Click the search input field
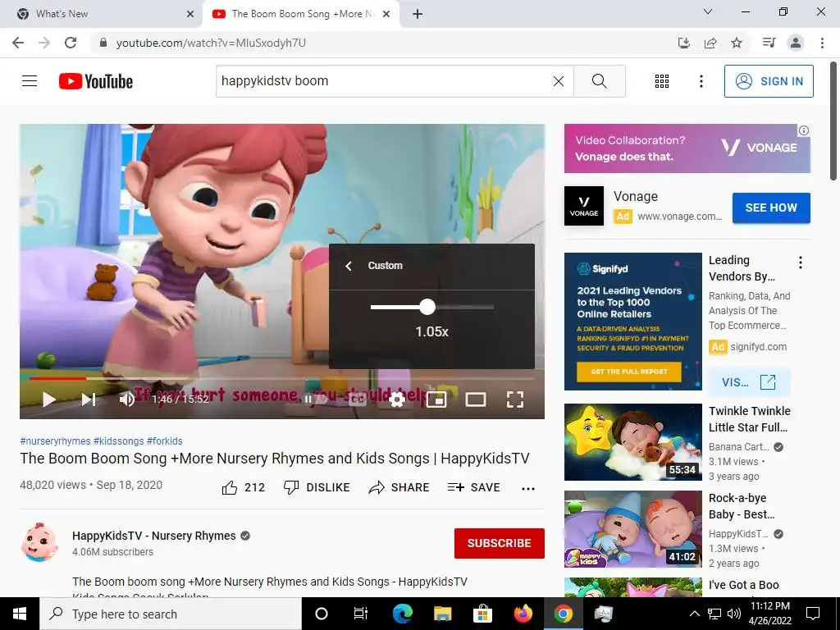This screenshot has height=630, width=840. point(383,81)
